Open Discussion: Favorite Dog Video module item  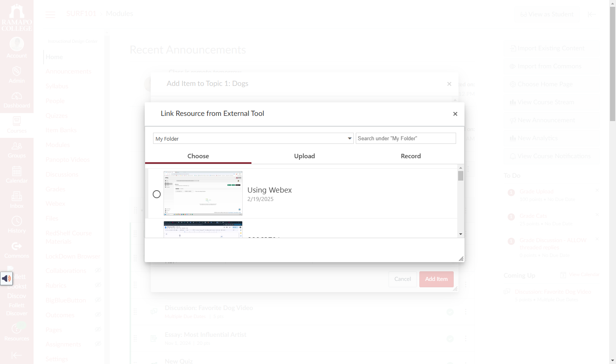click(209, 308)
